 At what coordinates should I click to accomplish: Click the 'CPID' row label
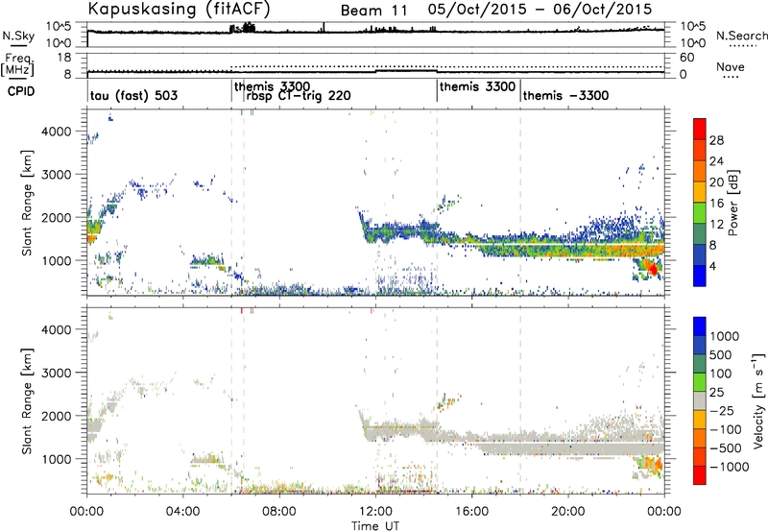[21, 91]
